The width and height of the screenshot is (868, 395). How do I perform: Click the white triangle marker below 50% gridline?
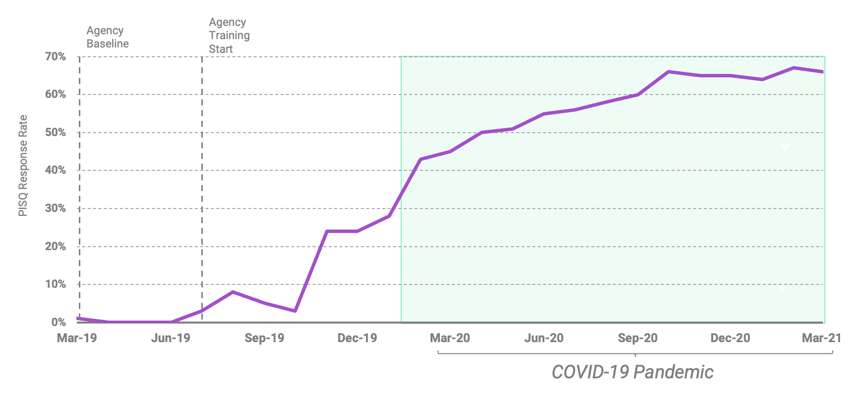click(785, 148)
